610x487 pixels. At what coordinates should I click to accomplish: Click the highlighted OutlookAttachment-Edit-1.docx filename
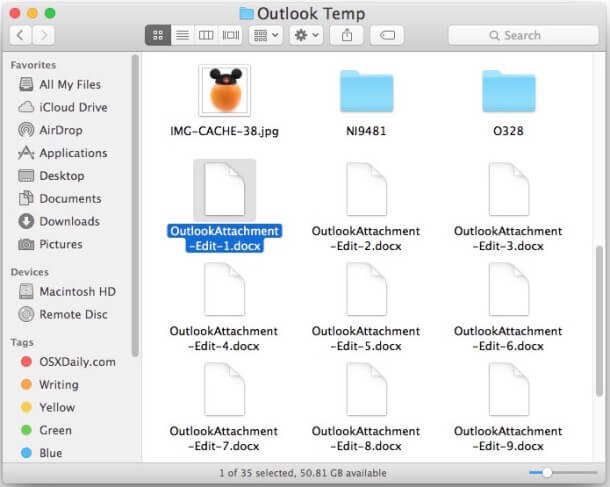[224, 238]
